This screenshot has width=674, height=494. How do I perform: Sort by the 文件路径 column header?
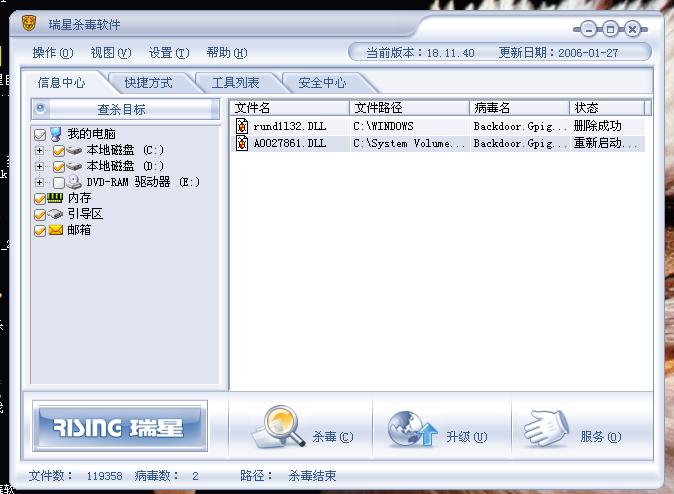pos(409,107)
